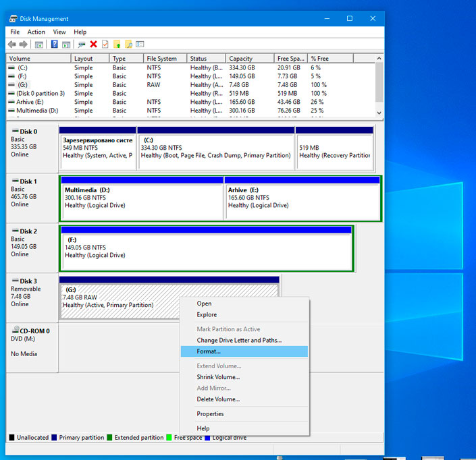Screen dimensions: 476x460
Task: Choose Open in the context menu
Action: [x=244, y=304]
